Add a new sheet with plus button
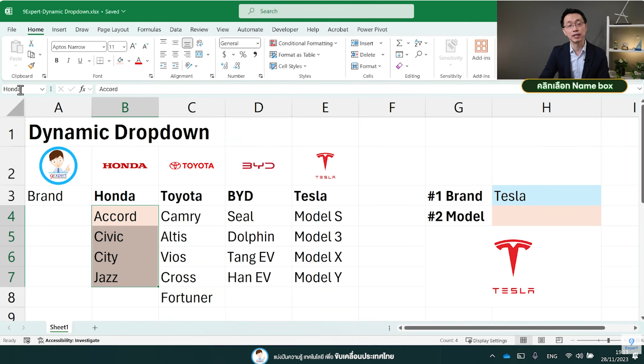Image resolution: width=644 pixels, height=364 pixels. (95, 328)
